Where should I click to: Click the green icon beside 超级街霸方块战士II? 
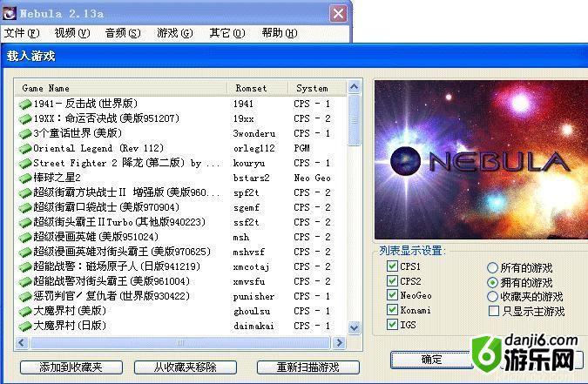[25, 192]
